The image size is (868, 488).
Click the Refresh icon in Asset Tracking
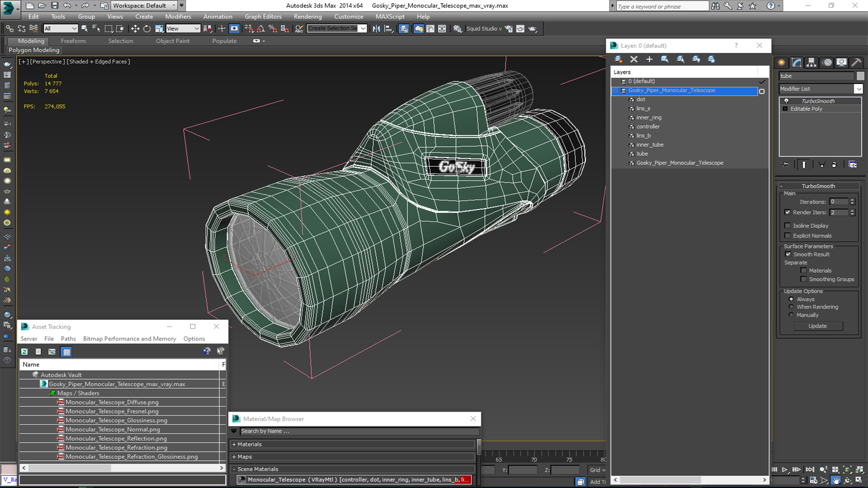click(x=24, y=352)
